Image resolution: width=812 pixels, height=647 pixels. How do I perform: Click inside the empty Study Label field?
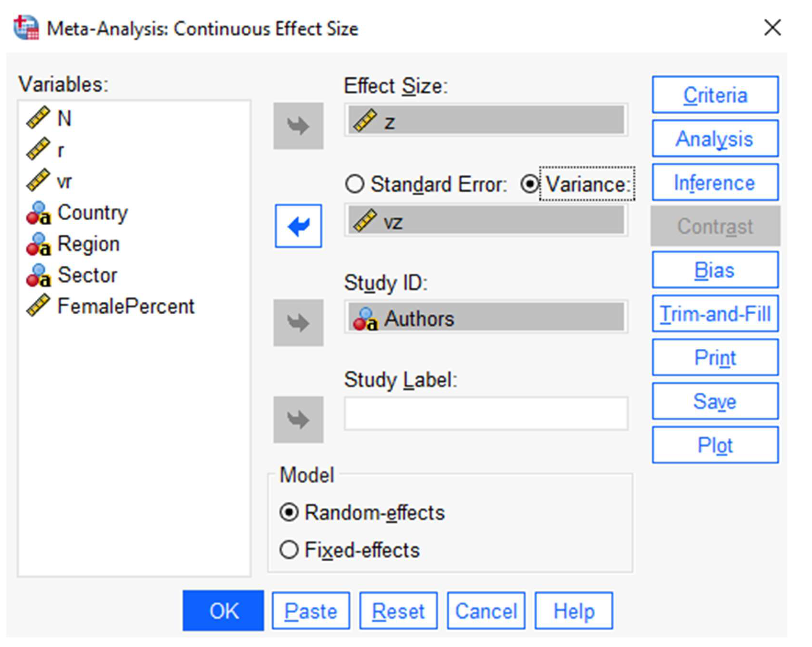(486, 413)
